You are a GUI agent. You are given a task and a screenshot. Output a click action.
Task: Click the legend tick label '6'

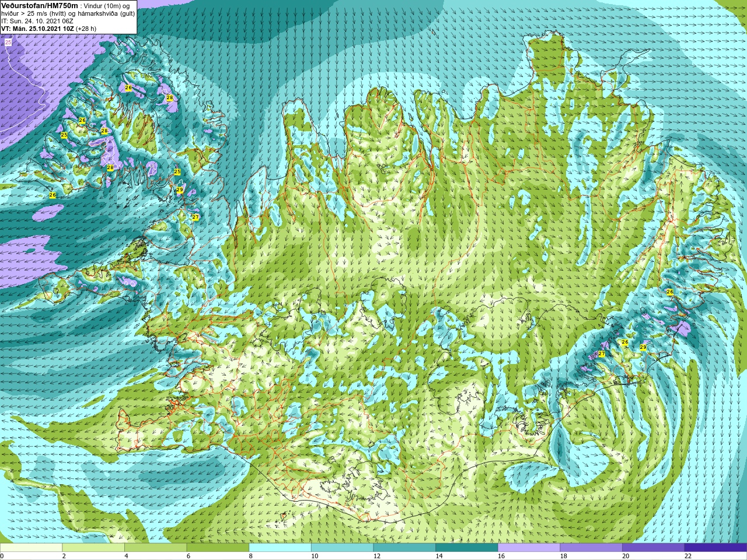click(189, 556)
